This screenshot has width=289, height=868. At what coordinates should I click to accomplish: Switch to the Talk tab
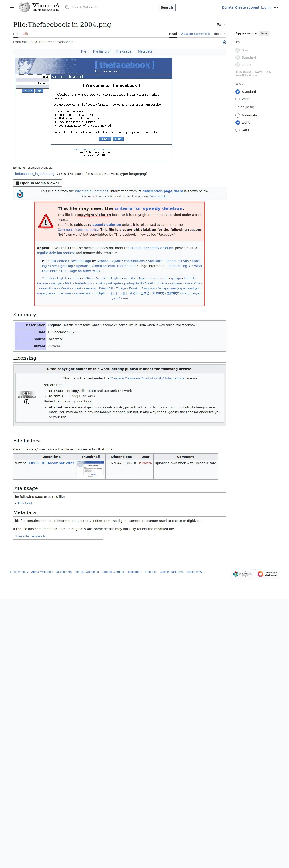coord(25,34)
